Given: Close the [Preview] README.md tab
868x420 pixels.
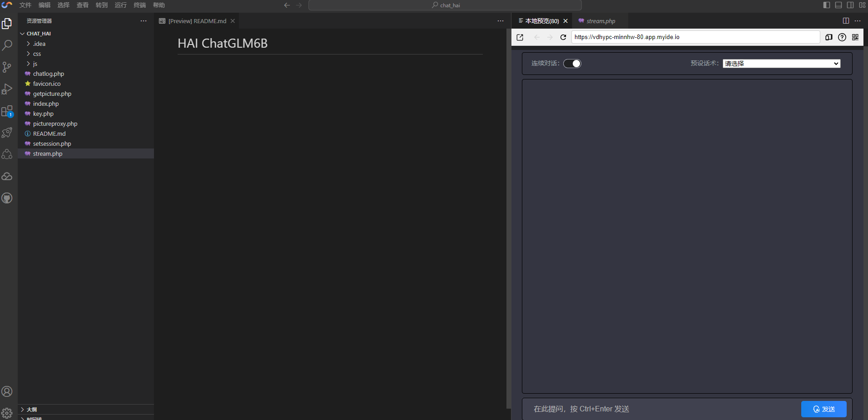Looking at the screenshot, I should point(233,21).
